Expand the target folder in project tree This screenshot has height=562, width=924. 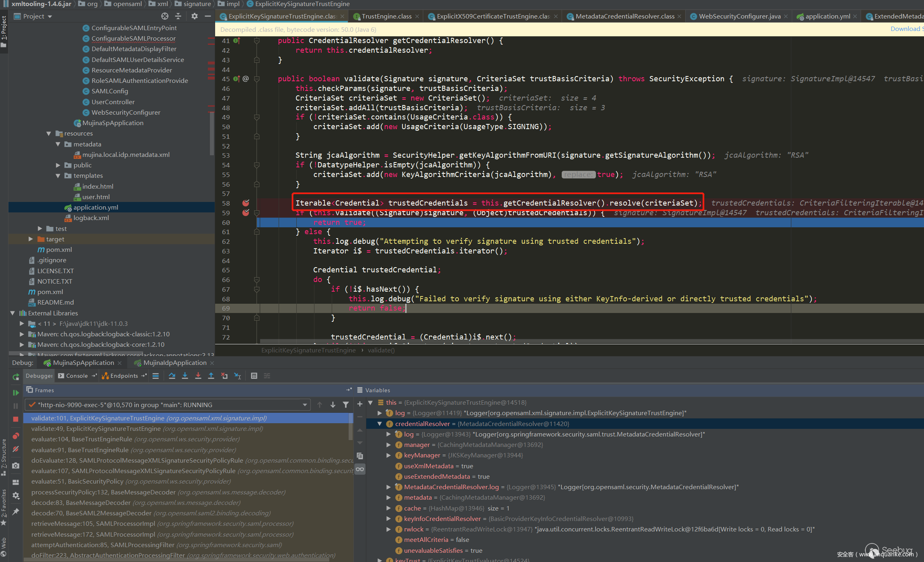(31, 239)
